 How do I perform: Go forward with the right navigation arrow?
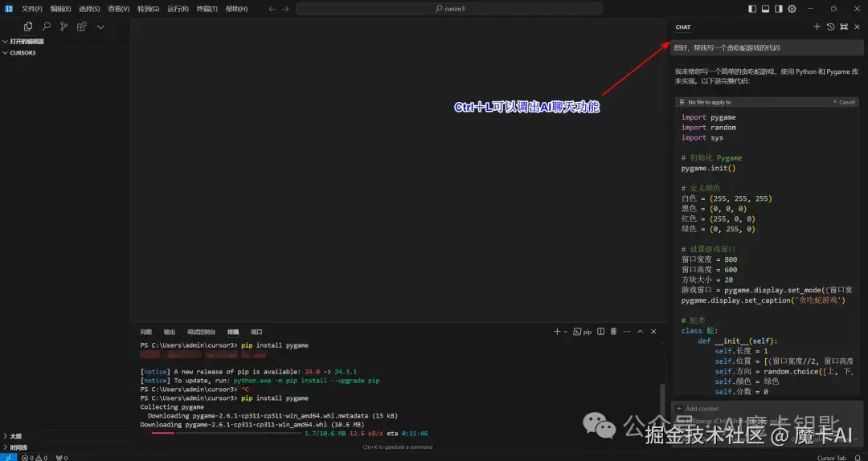285,9
